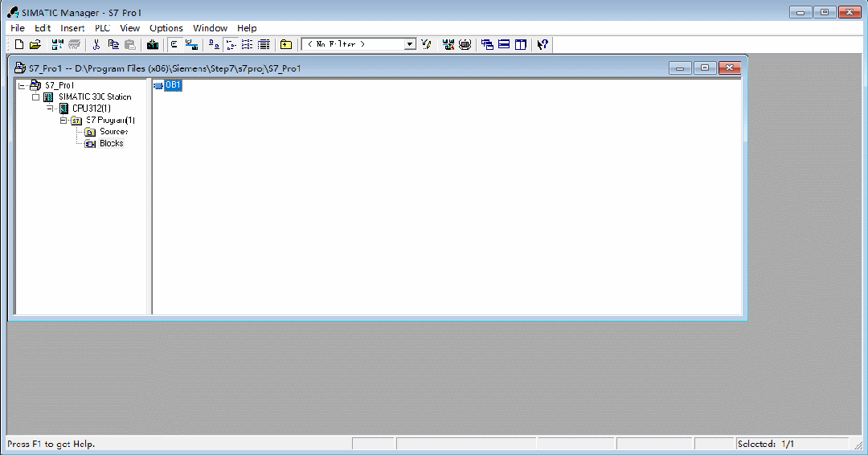This screenshot has height=455, width=868.
Task: Switch to Offline view toolbar button
Action: (x=174, y=44)
